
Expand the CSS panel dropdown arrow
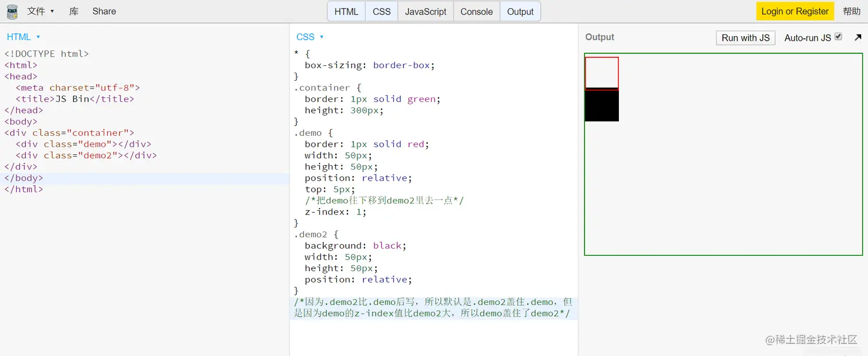pos(321,37)
